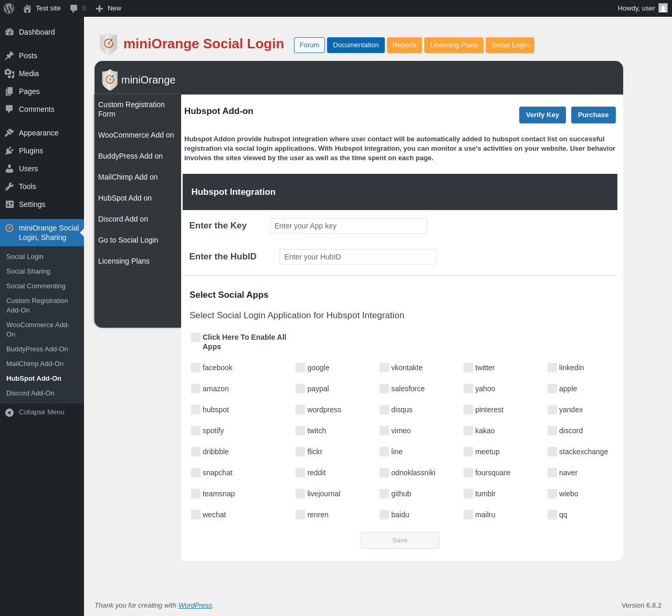Open Custom Registration Form addon tab
Screen dimensions: 672x616
pyautogui.click(x=138, y=109)
